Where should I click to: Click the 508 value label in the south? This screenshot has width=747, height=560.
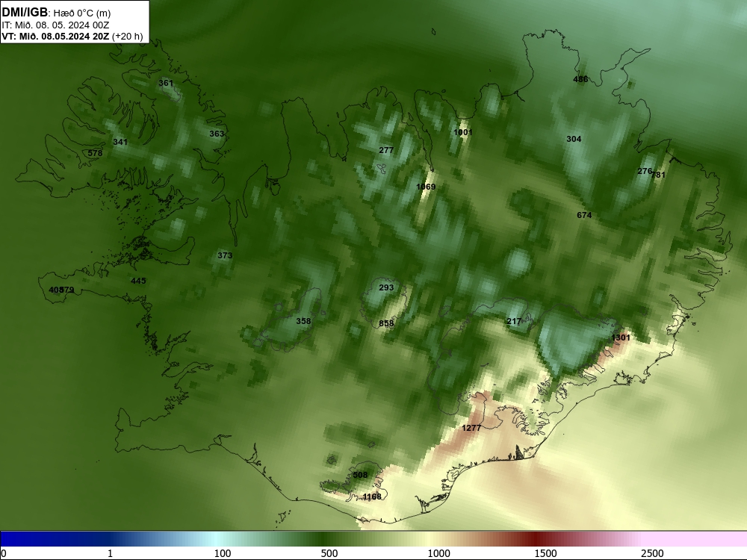tap(361, 475)
